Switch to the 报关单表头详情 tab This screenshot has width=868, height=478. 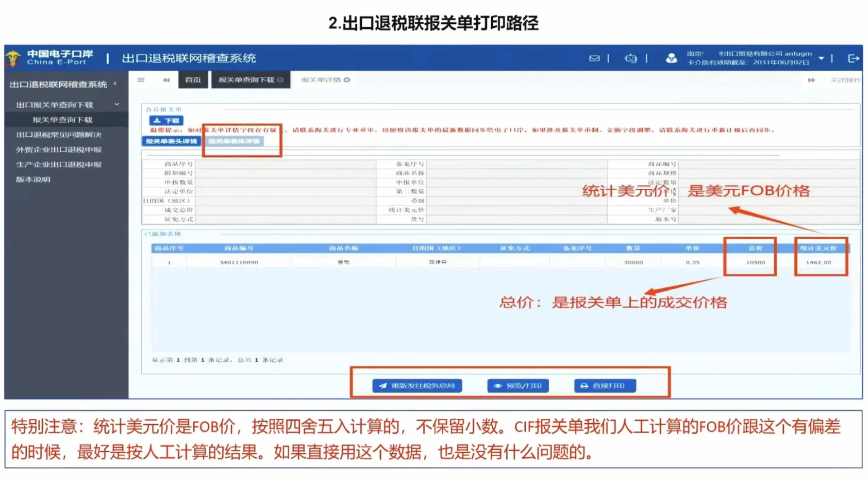170,141
